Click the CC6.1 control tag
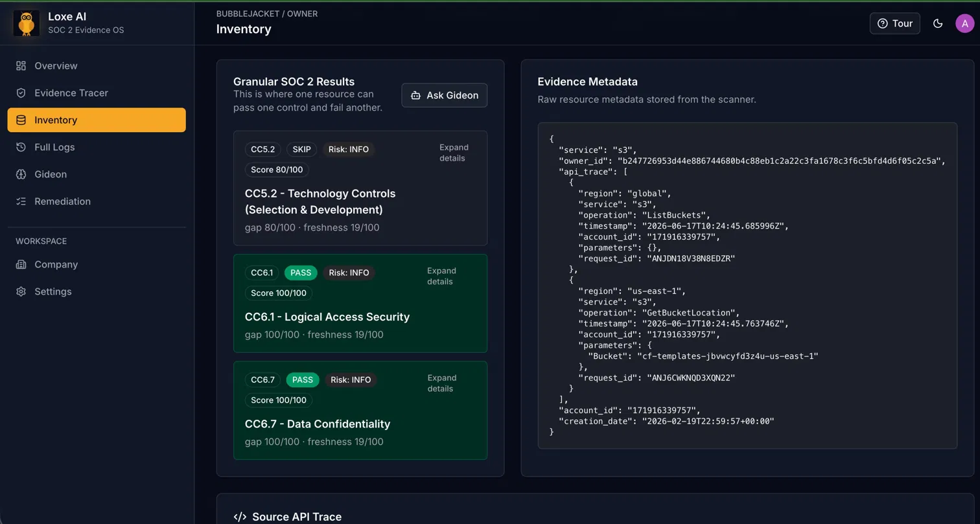This screenshot has height=524, width=980. [x=262, y=273]
